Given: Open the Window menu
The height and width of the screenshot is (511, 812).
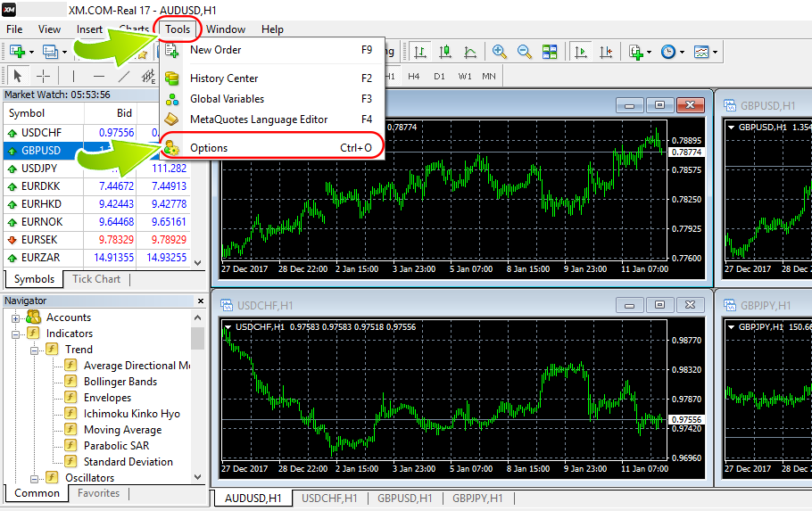Looking at the screenshot, I should click(226, 29).
